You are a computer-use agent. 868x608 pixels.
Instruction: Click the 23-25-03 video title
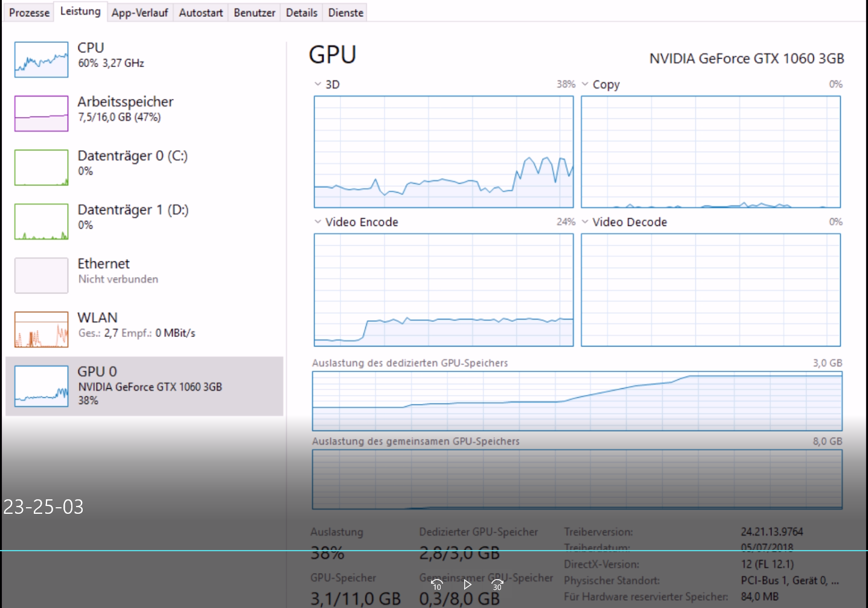point(43,507)
